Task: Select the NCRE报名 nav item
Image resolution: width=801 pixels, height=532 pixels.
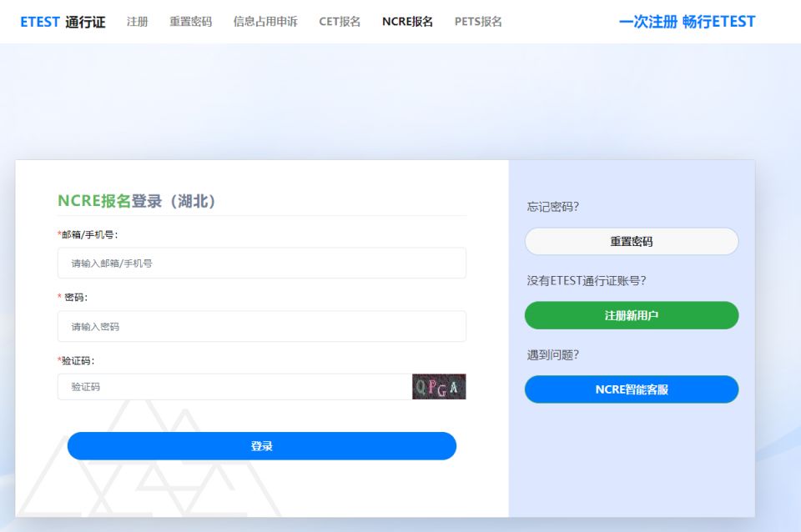Action: 407,22
